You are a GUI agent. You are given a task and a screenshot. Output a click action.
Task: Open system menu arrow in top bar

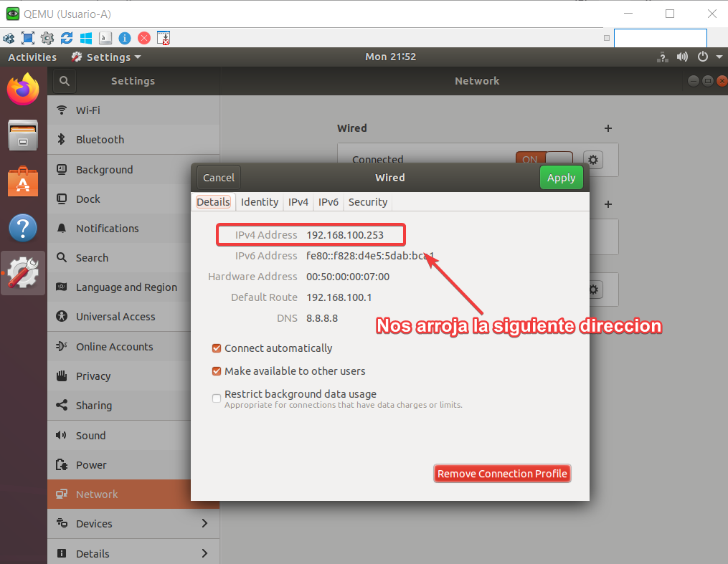pyautogui.click(x=719, y=57)
